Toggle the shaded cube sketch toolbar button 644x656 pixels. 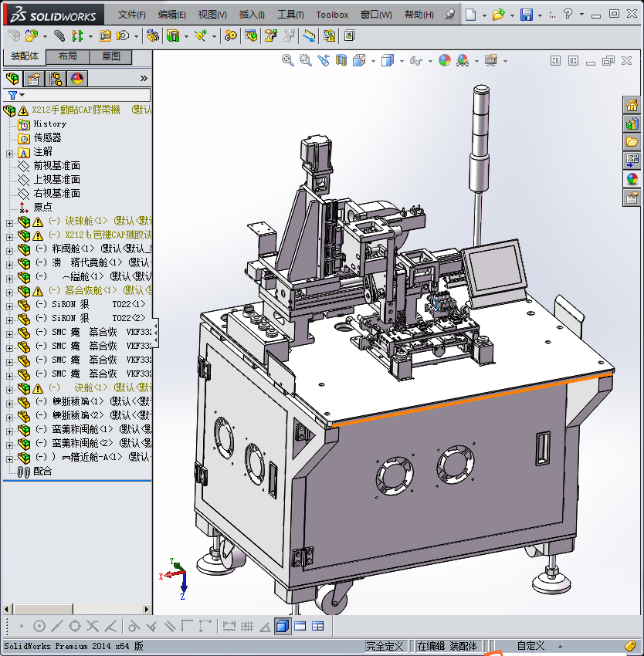click(283, 626)
